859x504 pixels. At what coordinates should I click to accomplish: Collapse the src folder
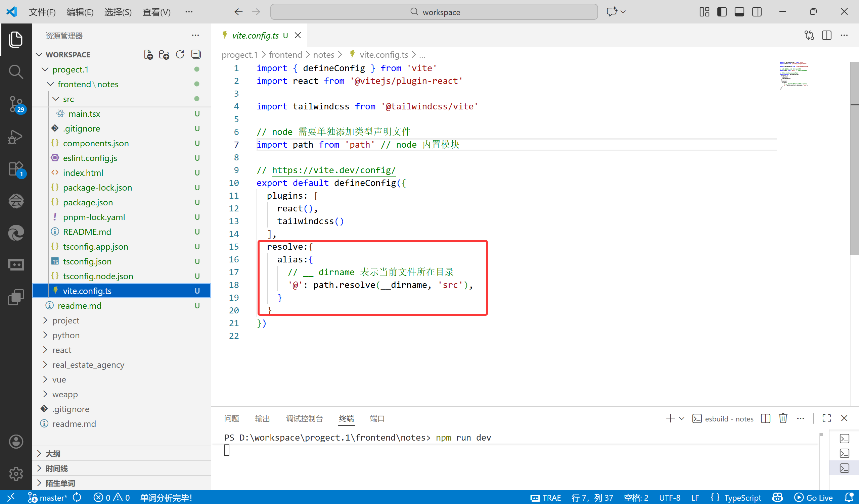coord(68,99)
